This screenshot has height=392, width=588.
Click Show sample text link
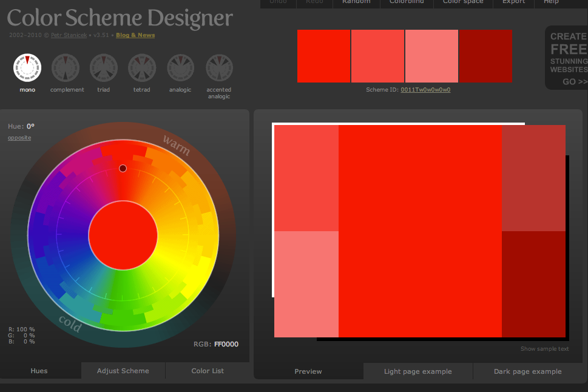544,349
